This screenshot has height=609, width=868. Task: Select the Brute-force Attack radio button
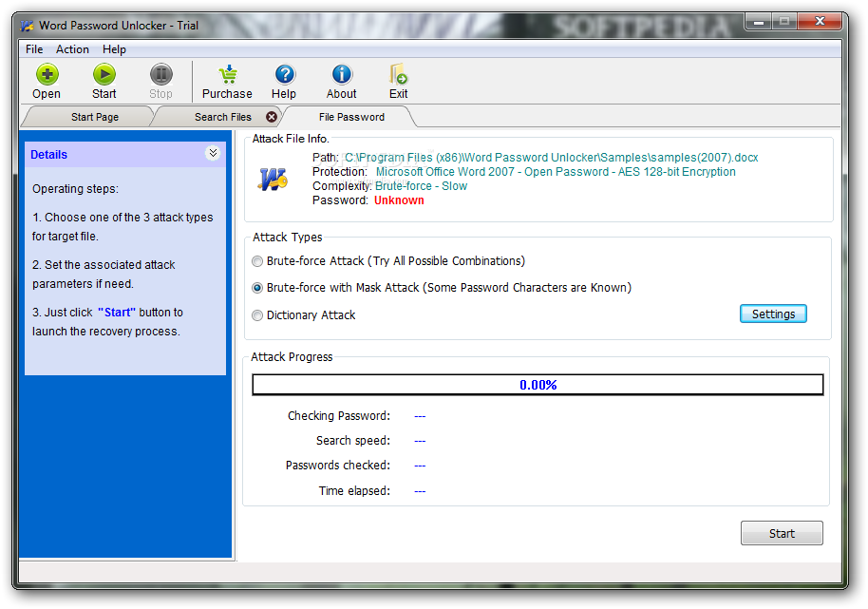pos(257,261)
